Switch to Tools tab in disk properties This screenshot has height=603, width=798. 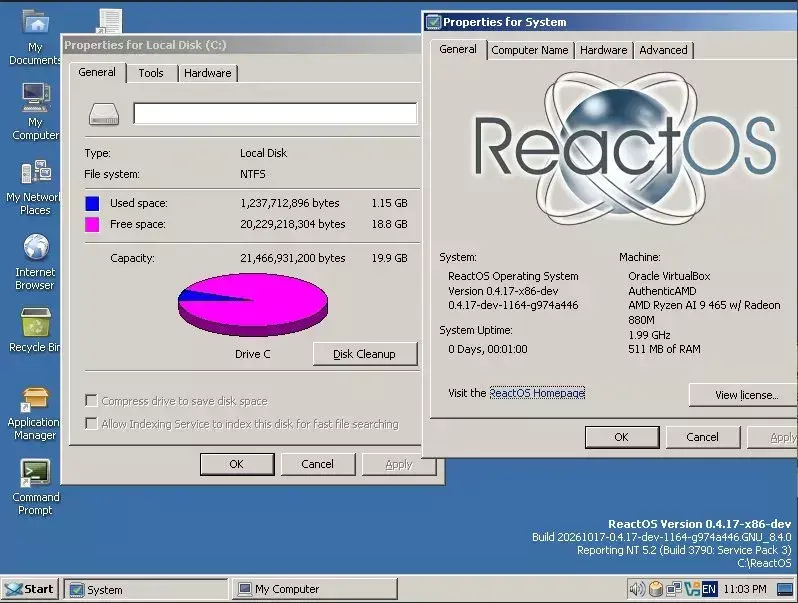(151, 73)
